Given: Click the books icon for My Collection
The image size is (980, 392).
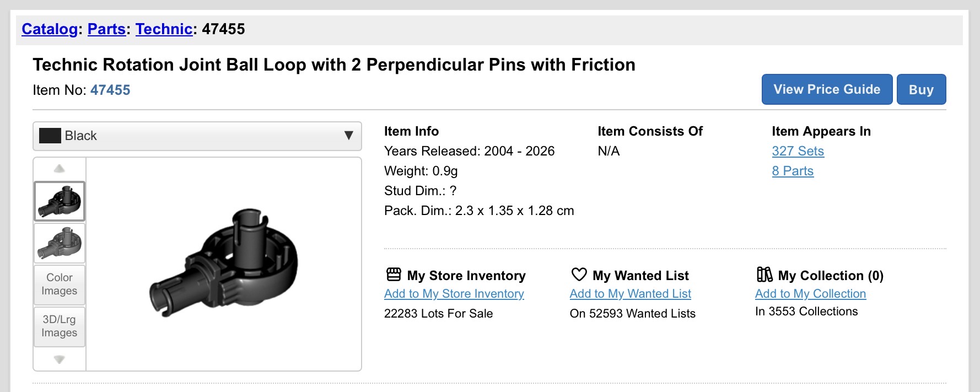Looking at the screenshot, I should point(764,274).
